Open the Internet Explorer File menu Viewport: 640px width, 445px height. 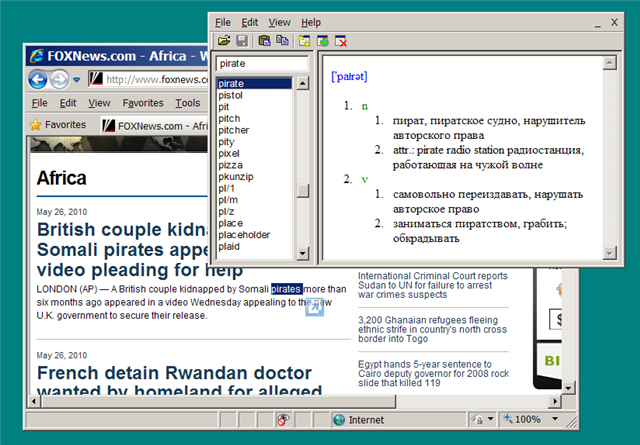(x=40, y=103)
